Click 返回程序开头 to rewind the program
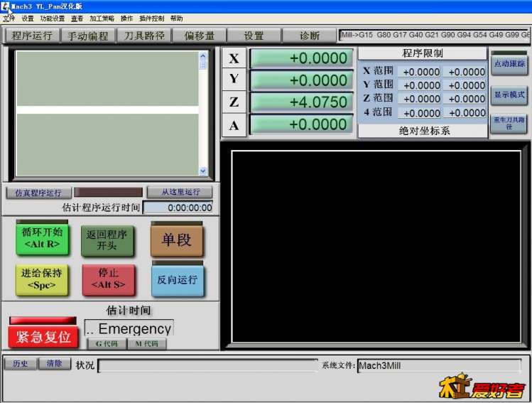Image resolution: width=532 pixels, height=403 pixels. pos(107,240)
